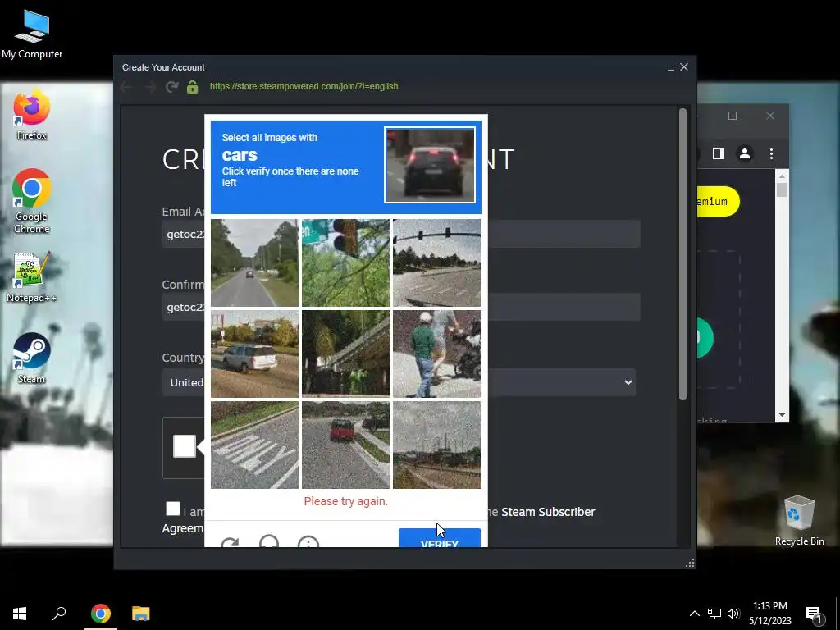Viewport: 840px width, 630px height.
Task: Minimize the Create Your Account window
Action: click(x=671, y=67)
